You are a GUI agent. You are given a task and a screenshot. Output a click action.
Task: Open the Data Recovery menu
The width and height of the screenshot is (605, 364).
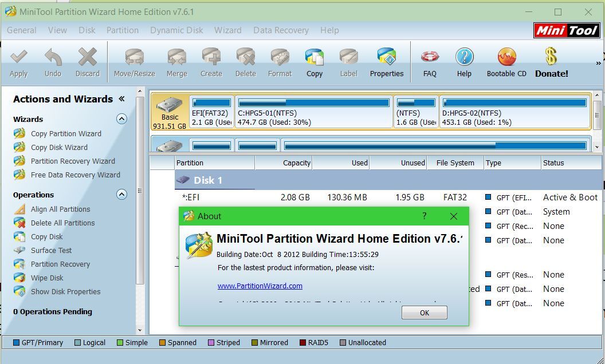click(x=281, y=30)
